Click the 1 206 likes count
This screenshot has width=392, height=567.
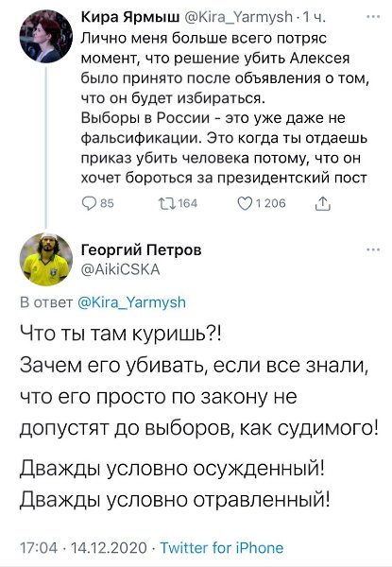click(270, 203)
